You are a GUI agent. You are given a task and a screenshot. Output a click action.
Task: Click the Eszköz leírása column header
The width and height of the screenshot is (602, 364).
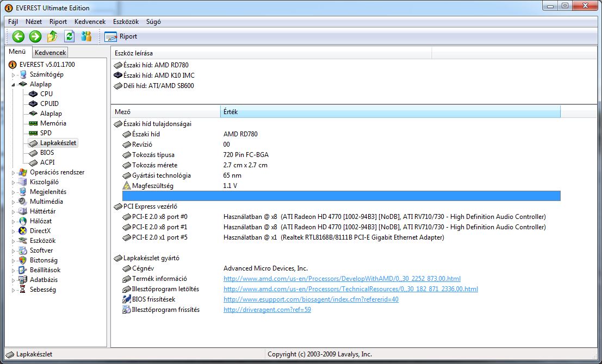click(x=271, y=53)
